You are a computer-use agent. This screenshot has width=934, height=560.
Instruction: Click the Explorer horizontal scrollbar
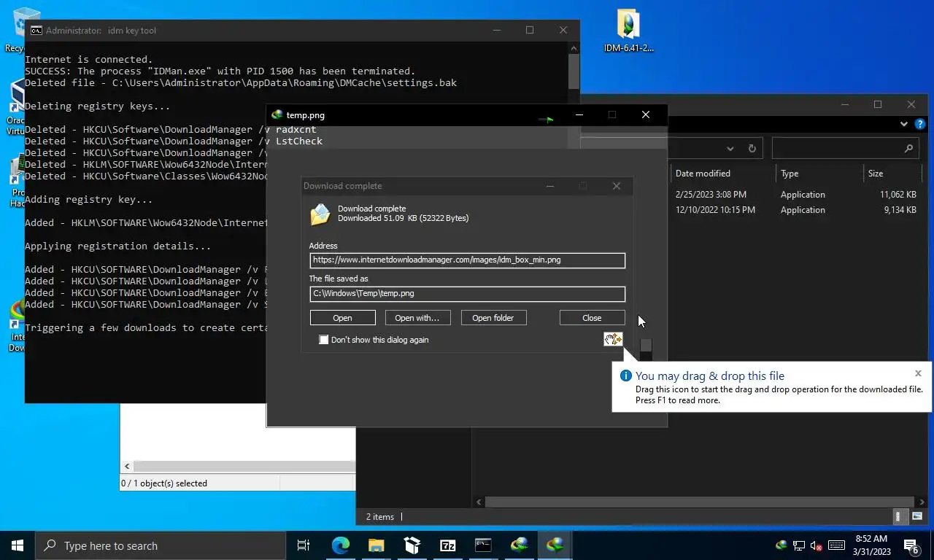[x=699, y=502]
